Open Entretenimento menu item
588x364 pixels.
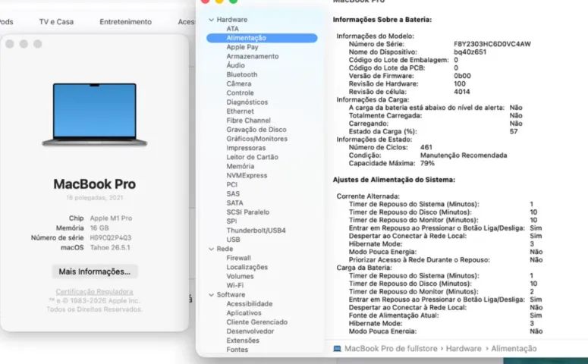(126, 22)
